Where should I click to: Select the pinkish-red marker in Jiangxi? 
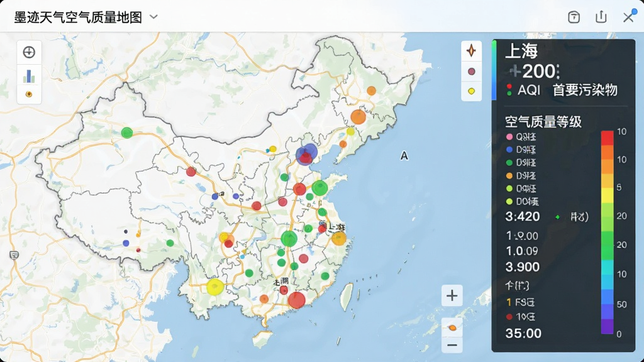pyautogui.click(x=304, y=258)
